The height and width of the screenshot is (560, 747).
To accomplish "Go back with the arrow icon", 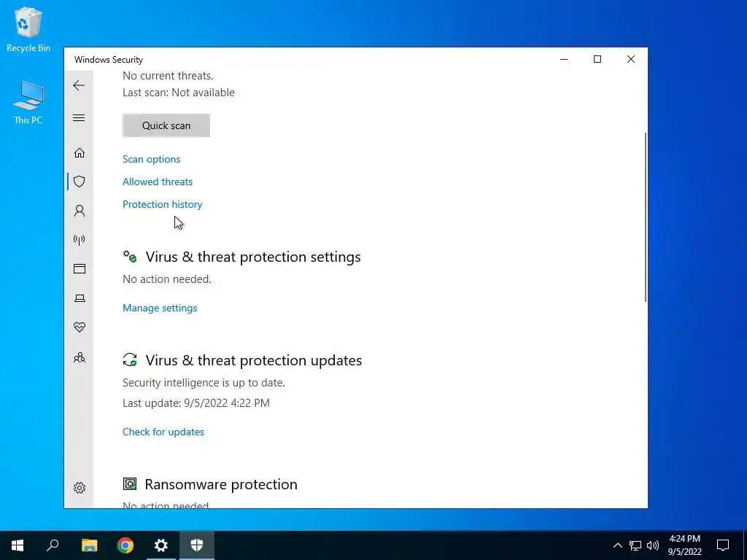I will [79, 85].
